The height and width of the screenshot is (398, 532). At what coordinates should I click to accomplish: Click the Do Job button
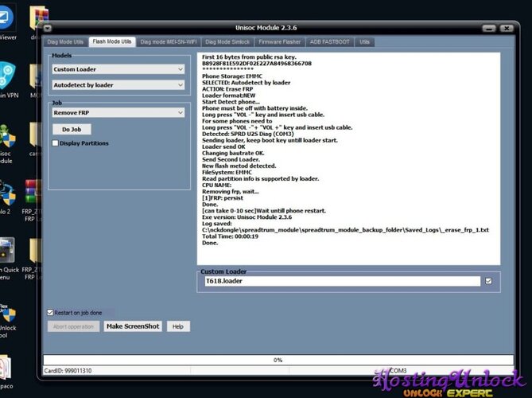pos(72,130)
